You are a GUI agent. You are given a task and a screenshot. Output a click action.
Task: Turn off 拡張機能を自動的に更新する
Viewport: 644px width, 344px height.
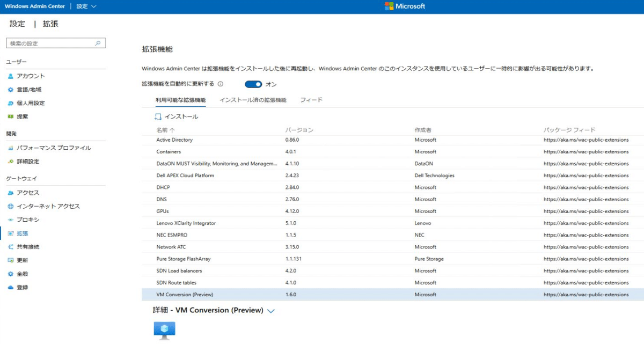click(x=252, y=85)
